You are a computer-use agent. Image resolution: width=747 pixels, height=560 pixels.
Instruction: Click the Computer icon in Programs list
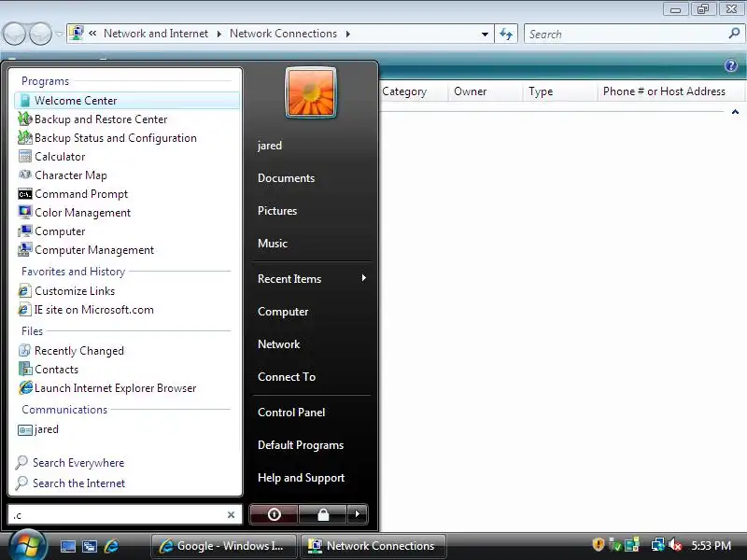pos(25,231)
